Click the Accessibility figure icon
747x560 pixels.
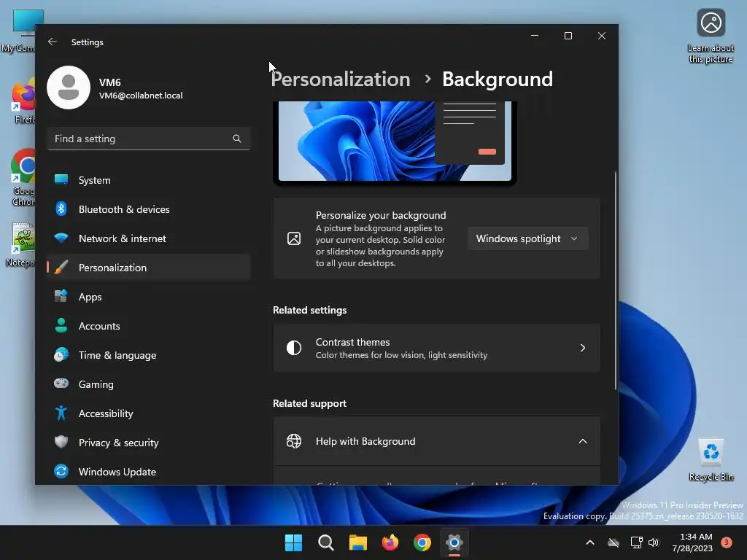(61, 413)
